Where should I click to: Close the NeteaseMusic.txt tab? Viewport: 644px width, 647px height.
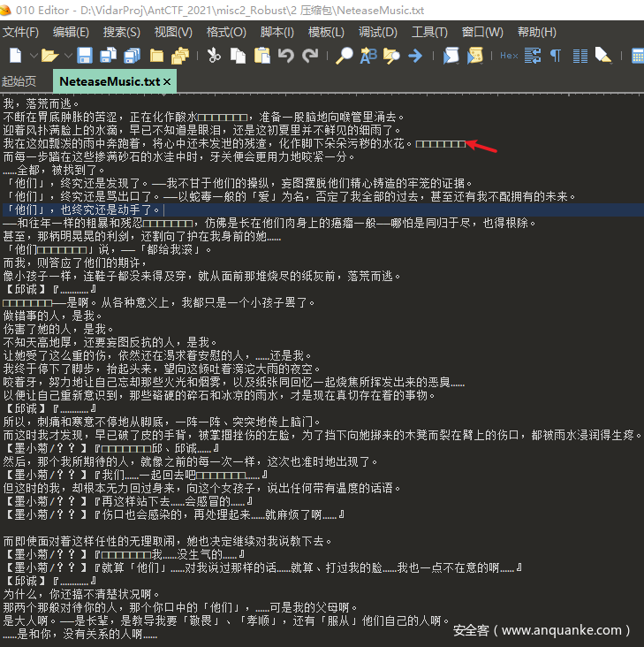[x=167, y=81]
